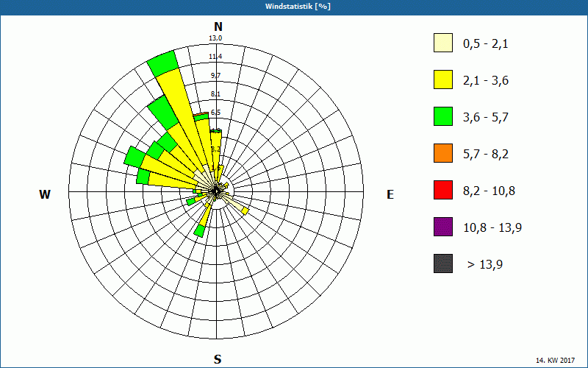
Task: Click the N compass label
Action: [218, 26]
